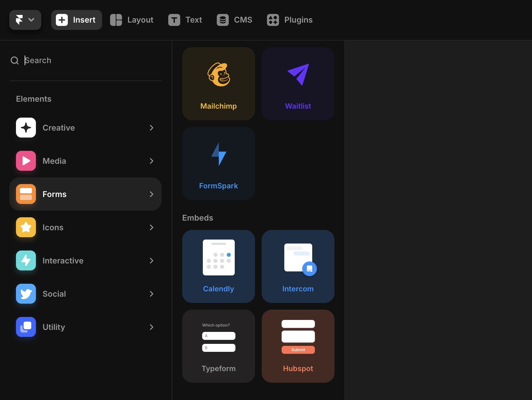This screenshot has height=400, width=532.
Task: Expand the Forms category chevron
Action: [152, 194]
